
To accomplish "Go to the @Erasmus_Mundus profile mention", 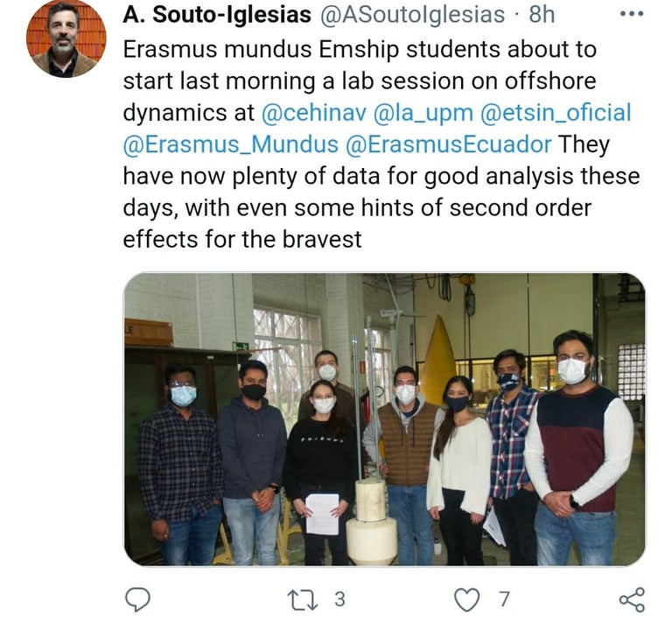I will click(230, 144).
